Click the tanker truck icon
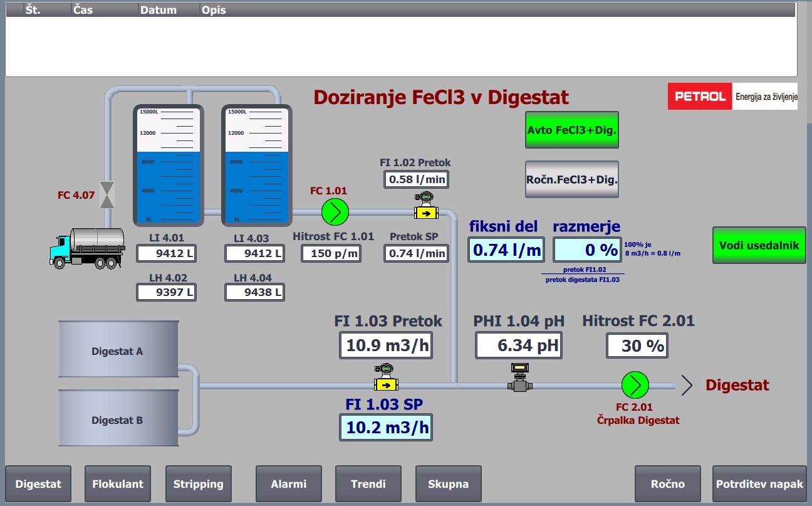 click(88, 248)
